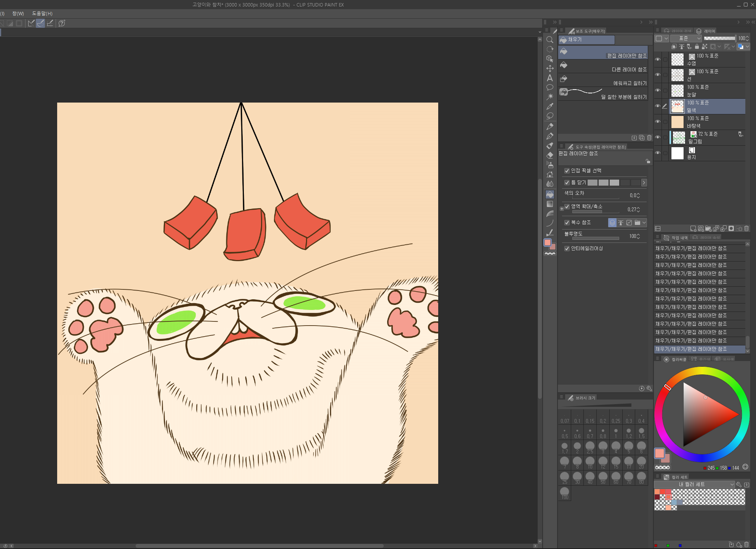
Task: Toggle the 인접 픽셀 선택 checkbox
Action: pyautogui.click(x=567, y=171)
